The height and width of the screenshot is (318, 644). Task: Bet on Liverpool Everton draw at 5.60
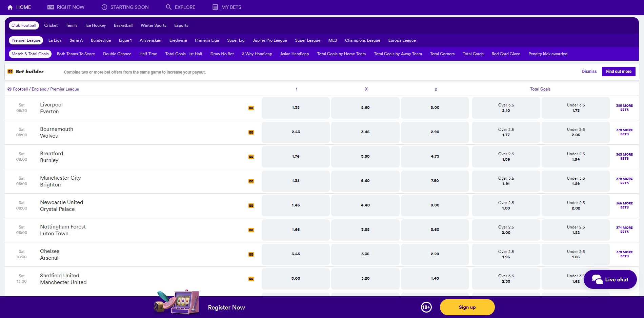[x=365, y=108]
